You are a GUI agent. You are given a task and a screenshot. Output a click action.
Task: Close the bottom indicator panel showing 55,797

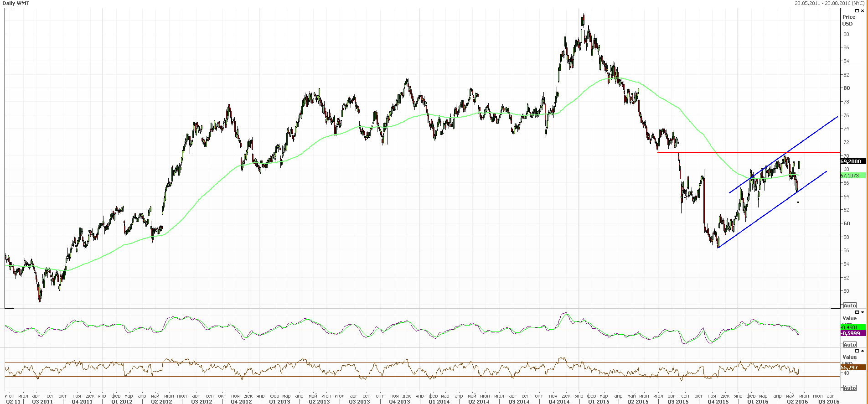pos(863,351)
